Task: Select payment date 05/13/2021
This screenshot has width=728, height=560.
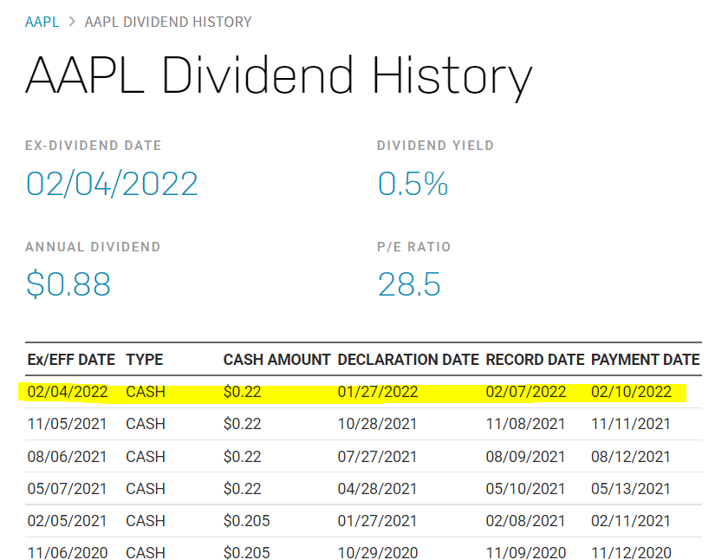Action: (631, 489)
